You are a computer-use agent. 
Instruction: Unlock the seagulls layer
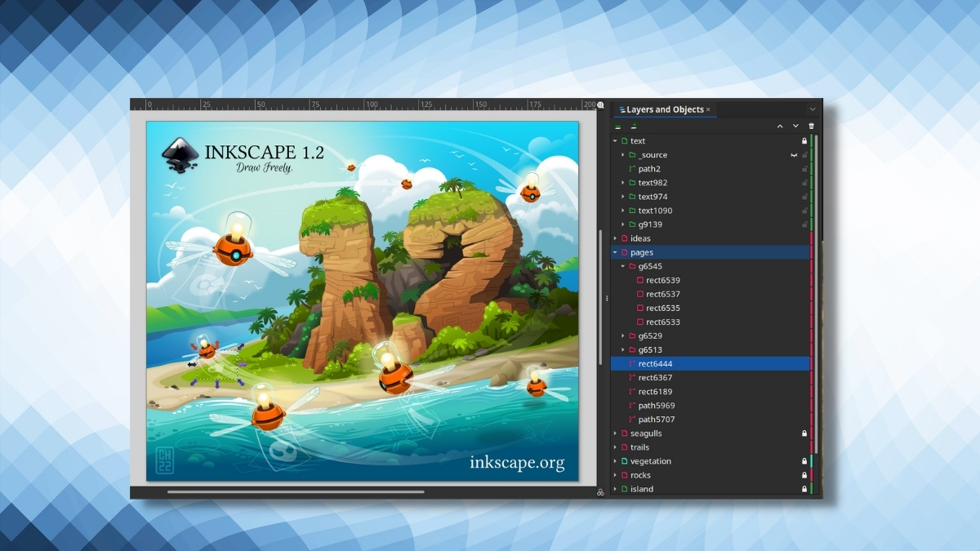(x=804, y=433)
